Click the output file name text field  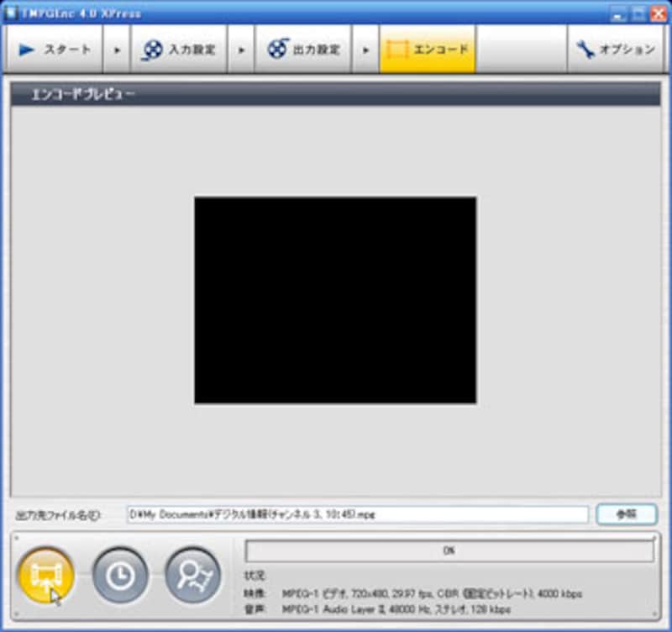358,514
